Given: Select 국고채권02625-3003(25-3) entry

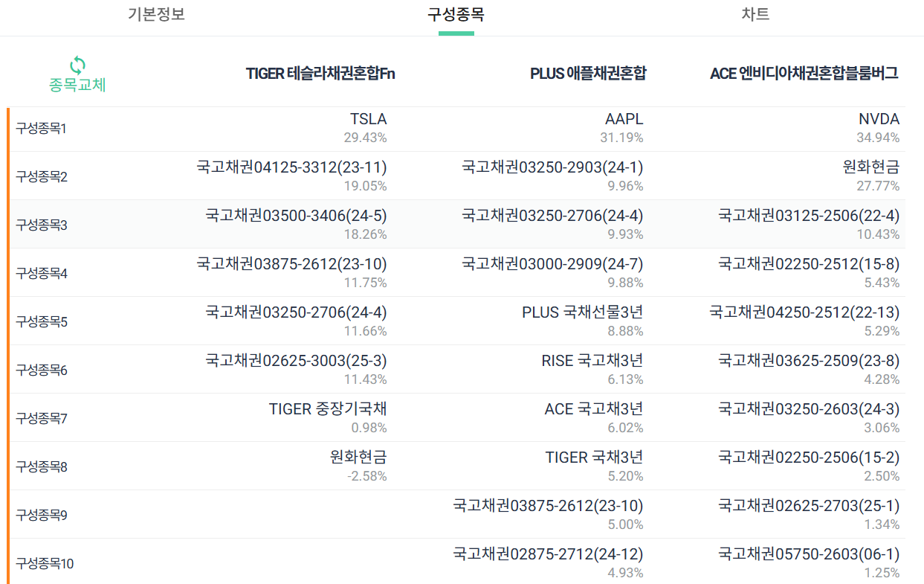Looking at the screenshot, I should 296,361.
